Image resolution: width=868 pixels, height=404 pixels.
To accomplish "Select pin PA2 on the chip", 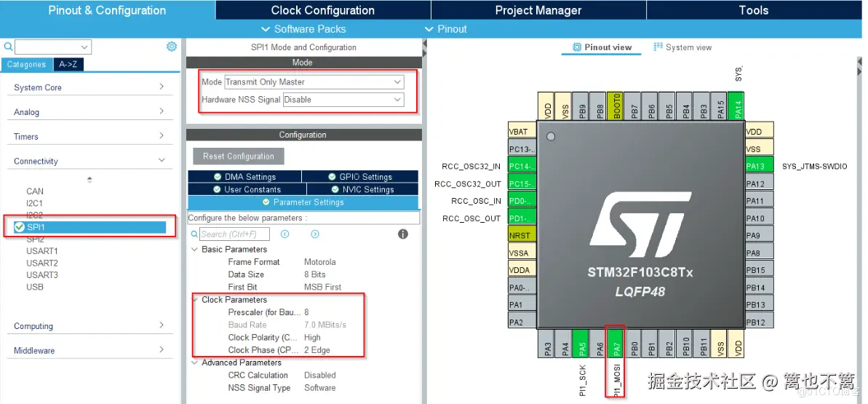I will pos(522,322).
